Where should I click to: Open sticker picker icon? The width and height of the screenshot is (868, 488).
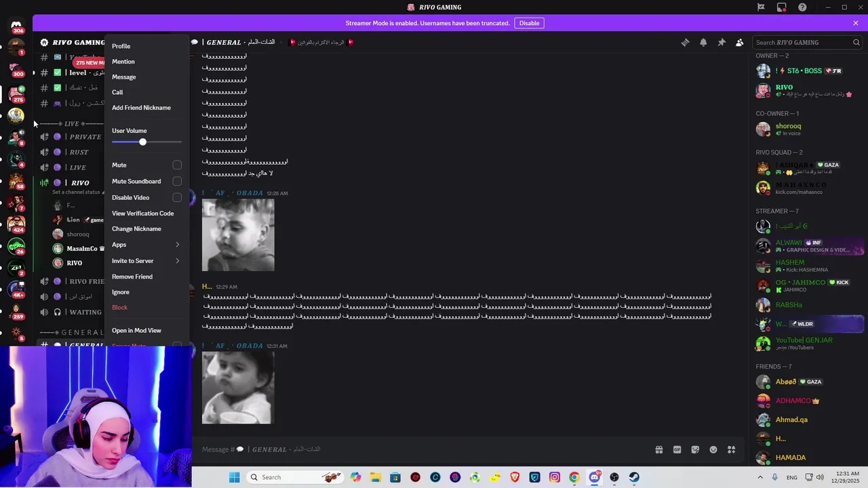click(695, 449)
